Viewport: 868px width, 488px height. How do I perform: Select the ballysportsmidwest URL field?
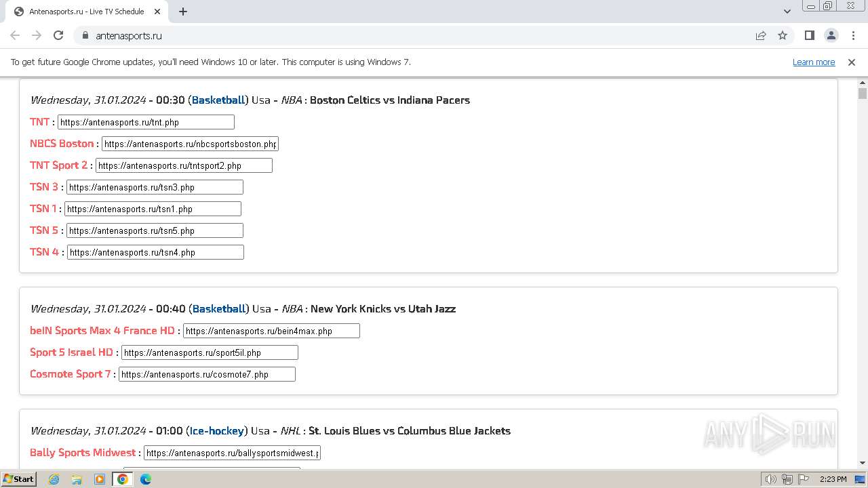232,453
